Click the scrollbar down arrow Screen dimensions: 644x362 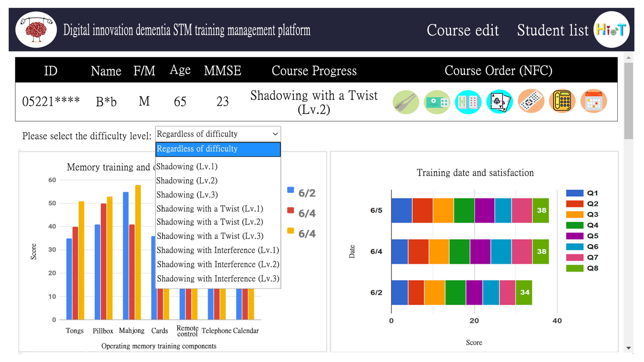coord(629,348)
